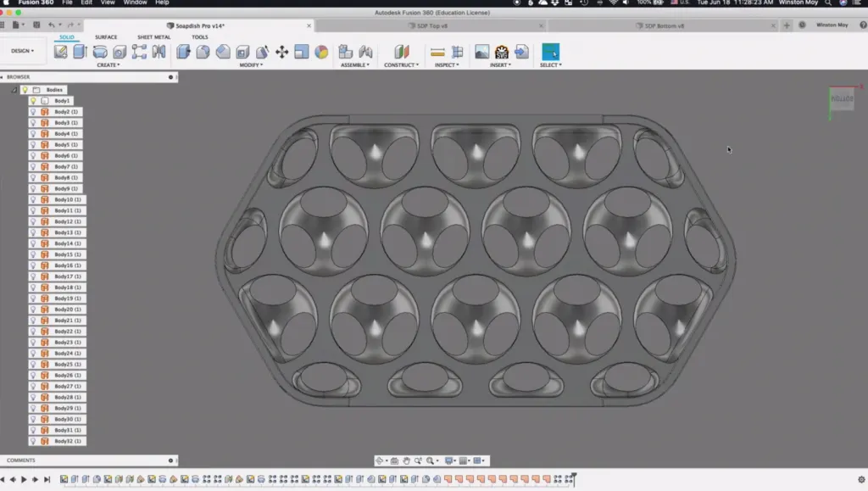Select the Pan hand tool in navigation bar
This screenshot has height=491, width=868.
coord(407,460)
